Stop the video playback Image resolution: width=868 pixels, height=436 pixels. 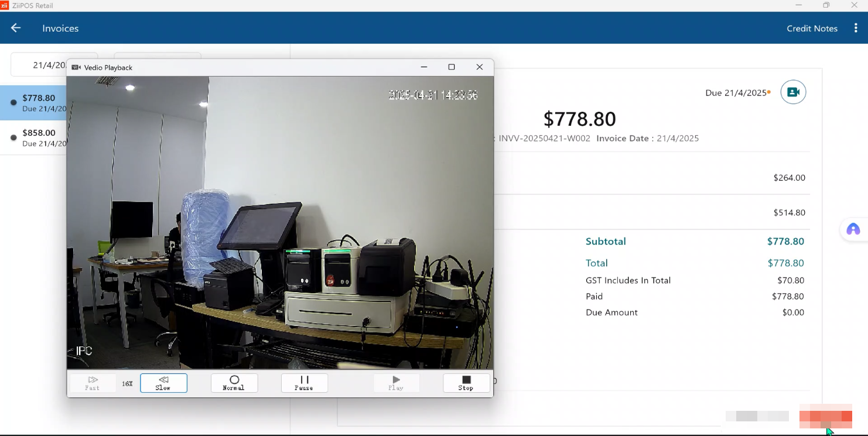pos(466,383)
